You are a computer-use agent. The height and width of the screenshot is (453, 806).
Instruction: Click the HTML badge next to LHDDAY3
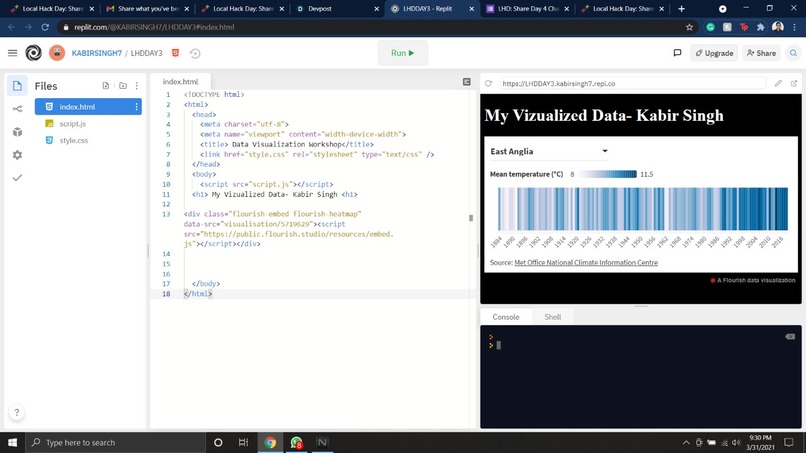(x=175, y=53)
